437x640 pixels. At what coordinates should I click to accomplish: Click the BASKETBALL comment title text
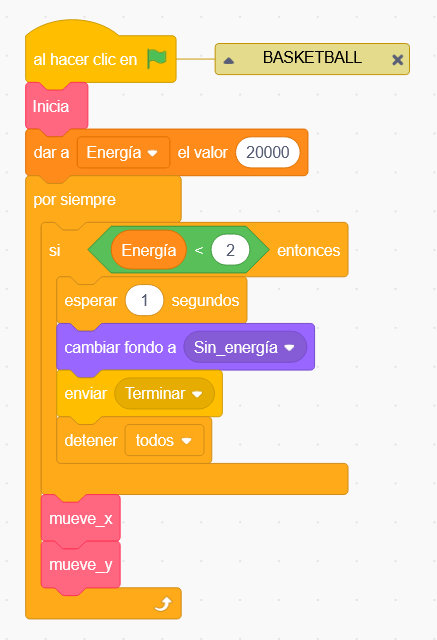312,58
